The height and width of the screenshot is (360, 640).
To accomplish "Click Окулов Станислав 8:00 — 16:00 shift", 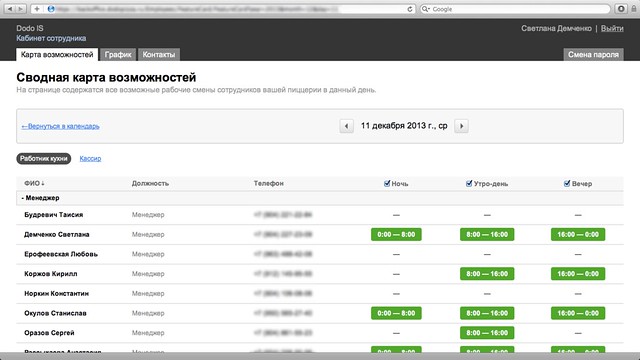I will click(x=487, y=313).
